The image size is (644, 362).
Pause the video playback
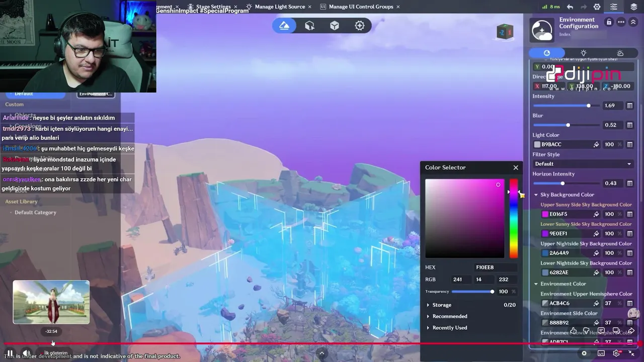point(10,353)
